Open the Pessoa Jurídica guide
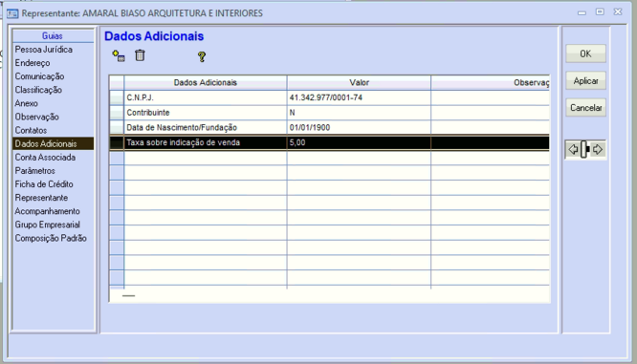The width and height of the screenshot is (637, 364). tap(43, 50)
